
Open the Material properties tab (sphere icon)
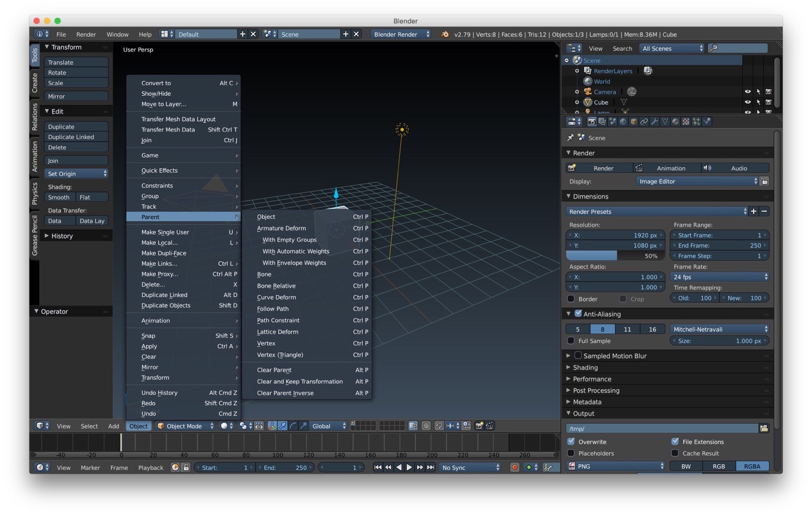point(675,122)
